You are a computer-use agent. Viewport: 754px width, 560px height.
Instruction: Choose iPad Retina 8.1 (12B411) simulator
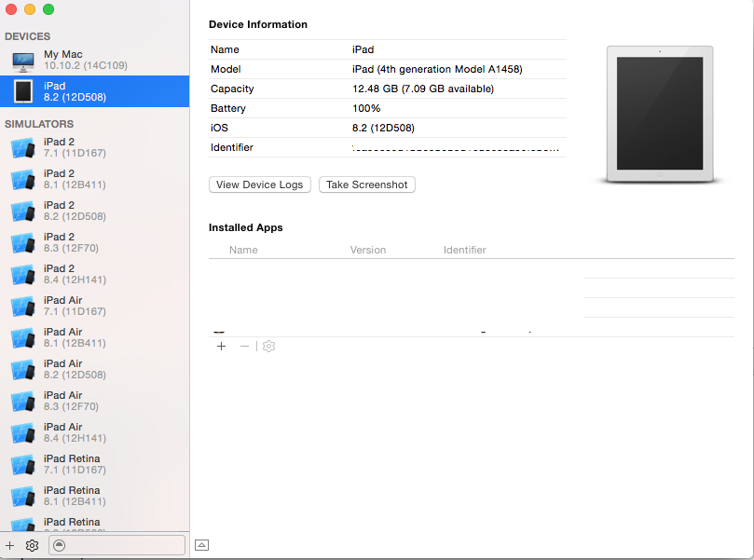[x=95, y=497]
